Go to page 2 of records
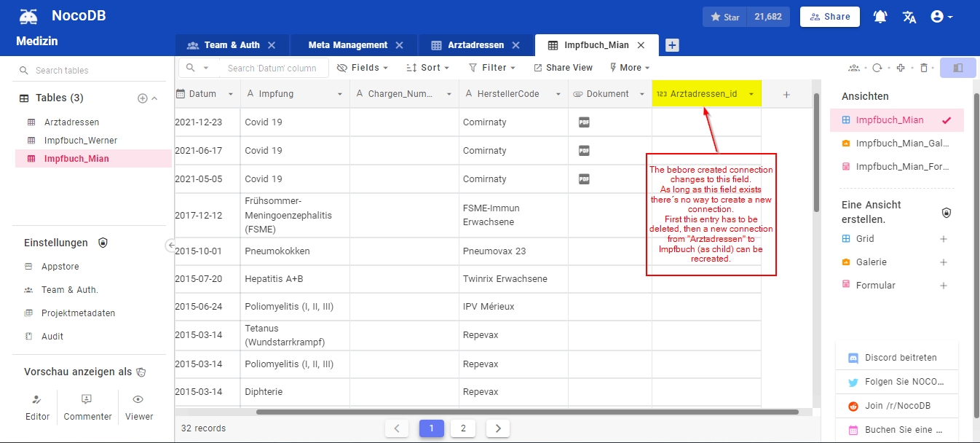 463,428
